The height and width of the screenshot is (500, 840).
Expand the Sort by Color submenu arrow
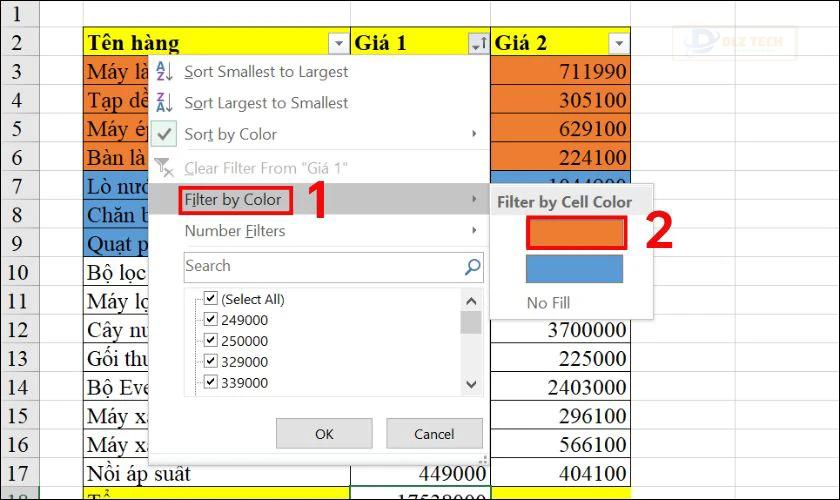pos(474,133)
